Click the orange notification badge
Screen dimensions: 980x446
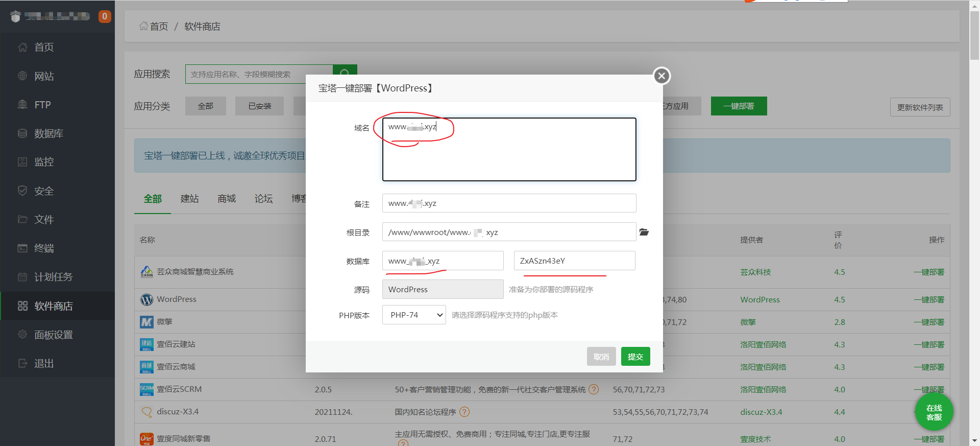coord(105,16)
